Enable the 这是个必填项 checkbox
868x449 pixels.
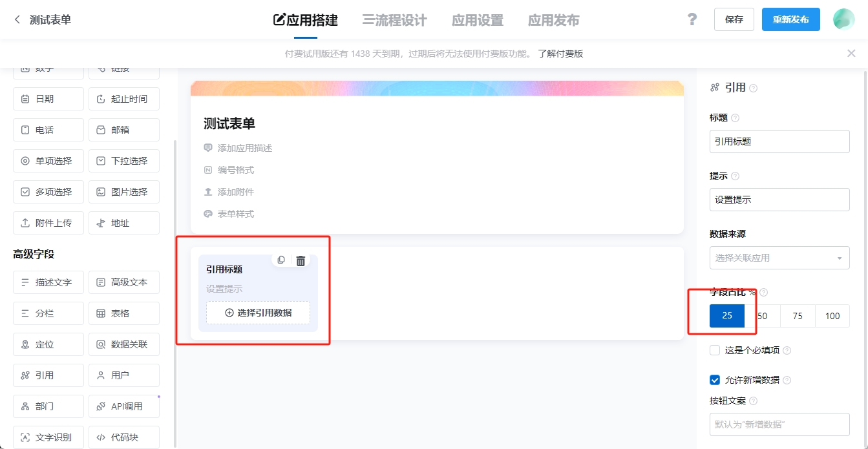(715, 350)
